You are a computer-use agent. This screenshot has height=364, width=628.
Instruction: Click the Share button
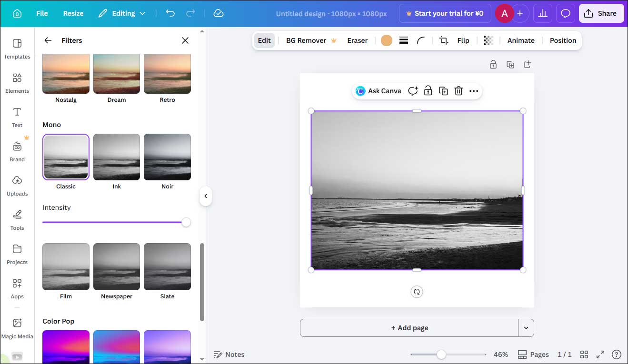click(x=601, y=13)
